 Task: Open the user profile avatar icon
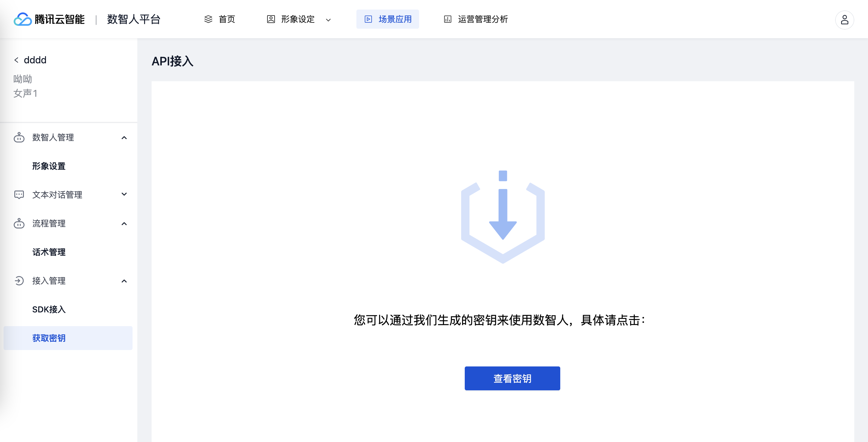(x=844, y=20)
